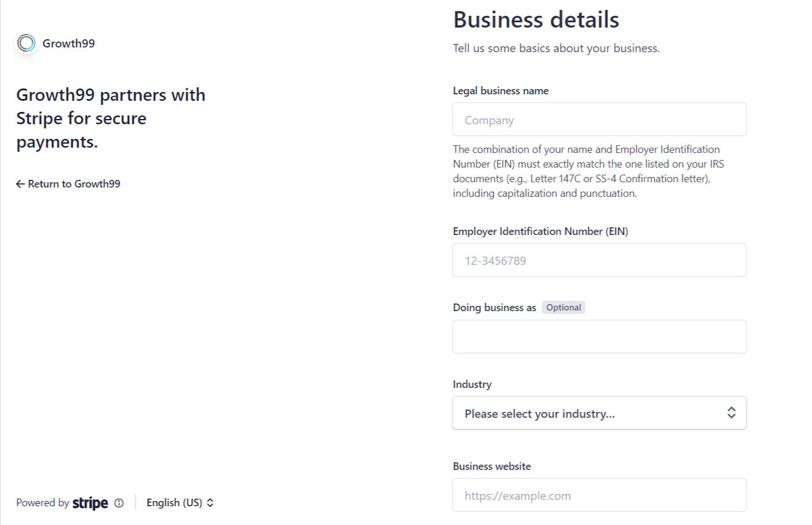This screenshot has width=812, height=525.
Task: Click the 'Business website' label
Action: click(492, 466)
